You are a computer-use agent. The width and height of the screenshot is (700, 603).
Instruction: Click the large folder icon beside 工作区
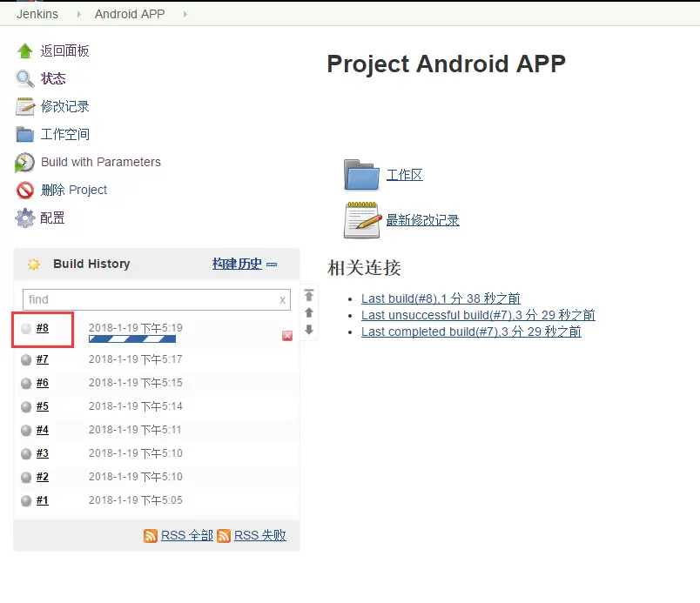coord(361,174)
